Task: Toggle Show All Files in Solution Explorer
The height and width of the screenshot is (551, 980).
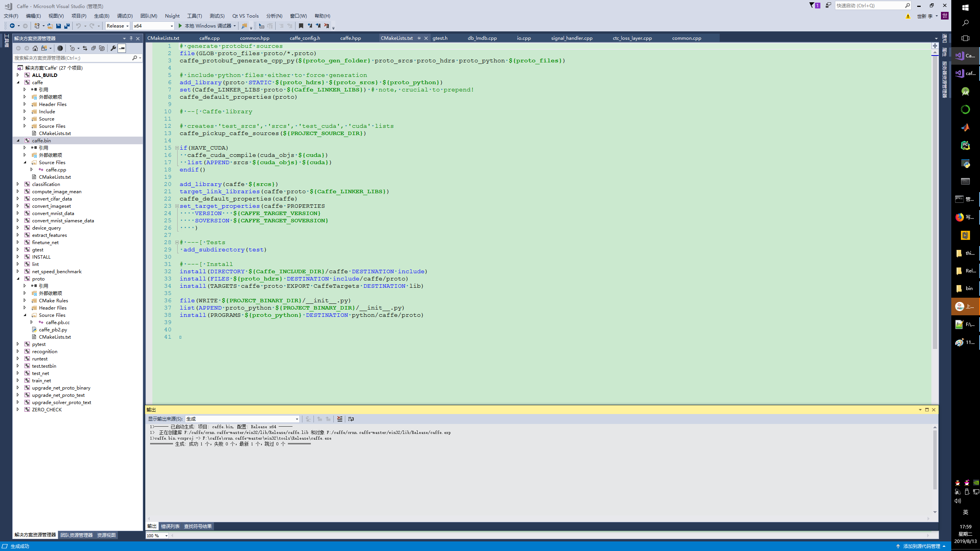Action: 102,48
